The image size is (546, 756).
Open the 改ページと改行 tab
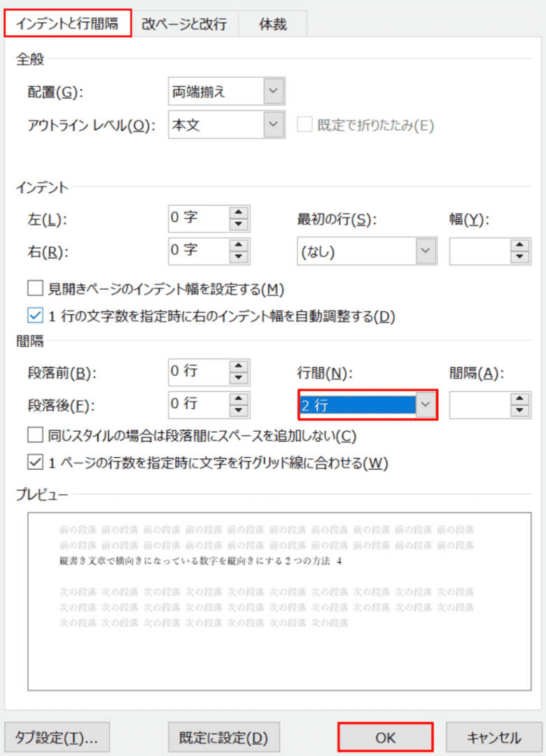tap(184, 24)
